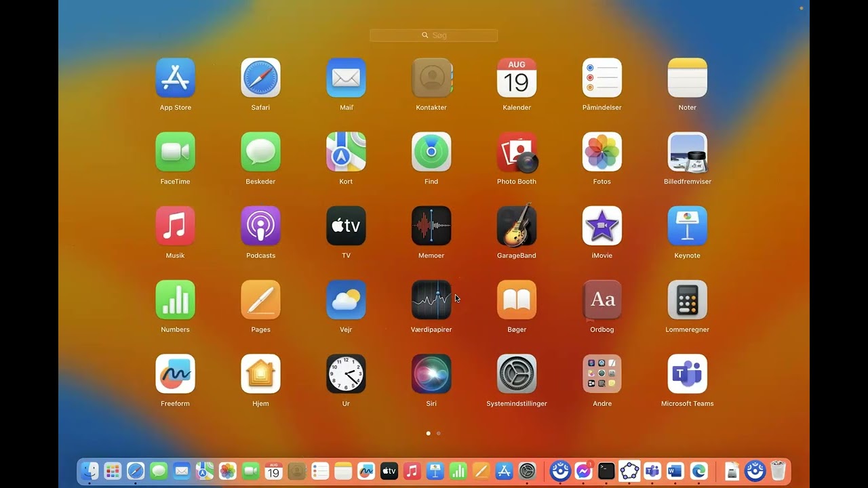Screen dimensions: 868x488
Task: Open Billedfremviser
Action: 688,152
